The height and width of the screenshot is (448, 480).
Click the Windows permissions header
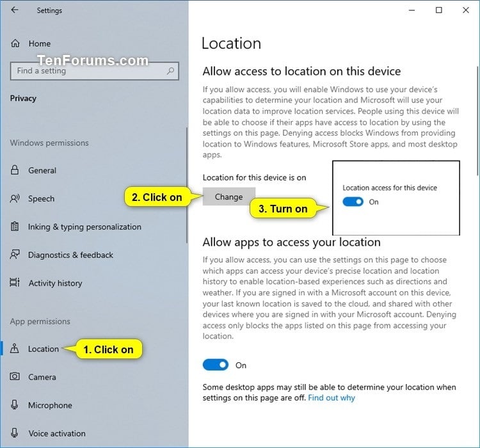tap(49, 143)
